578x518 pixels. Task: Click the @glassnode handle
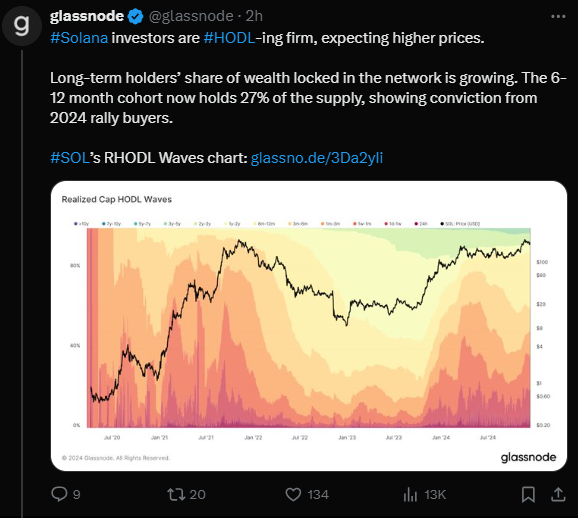pyautogui.click(x=191, y=16)
